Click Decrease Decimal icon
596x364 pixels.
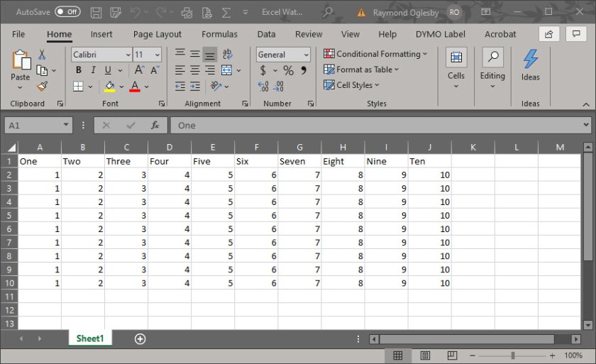pyautogui.click(x=278, y=87)
